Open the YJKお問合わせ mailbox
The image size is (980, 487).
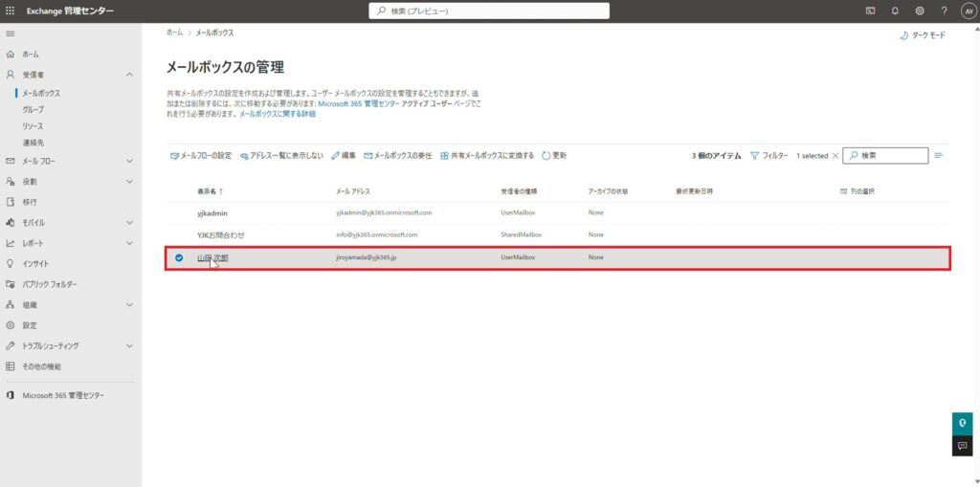click(221, 235)
